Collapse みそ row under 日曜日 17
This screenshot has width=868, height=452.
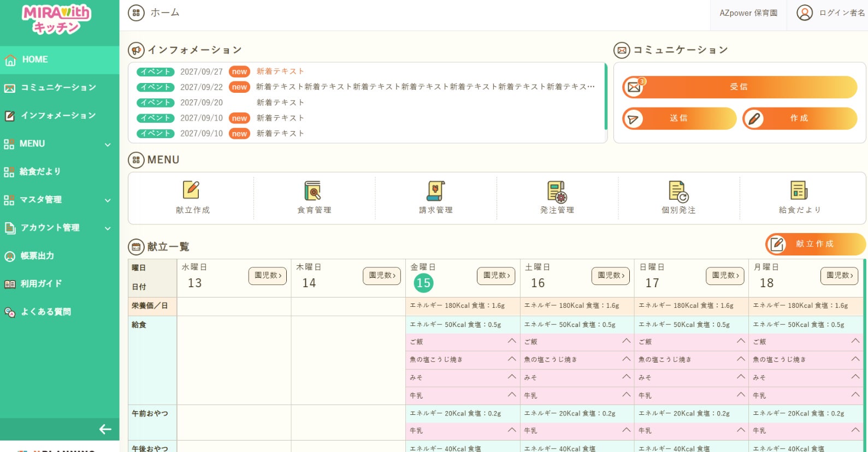pyautogui.click(x=741, y=377)
